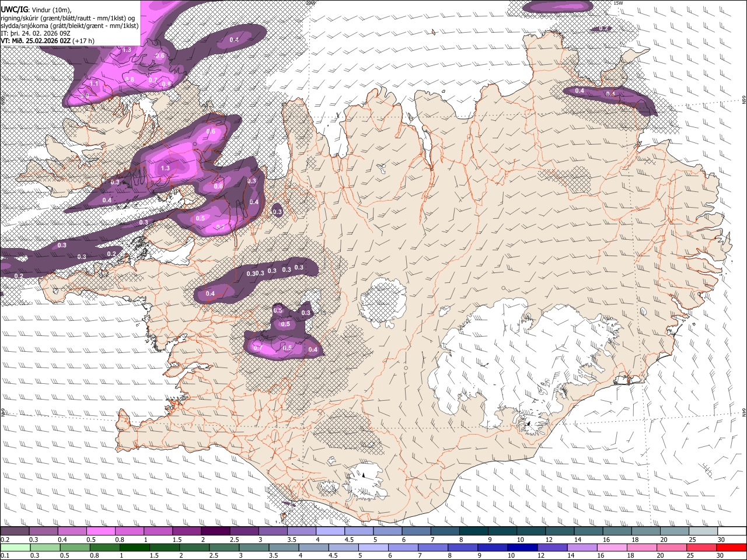
Task: Select the '7' label on the upper legend
Action: click(433, 540)
